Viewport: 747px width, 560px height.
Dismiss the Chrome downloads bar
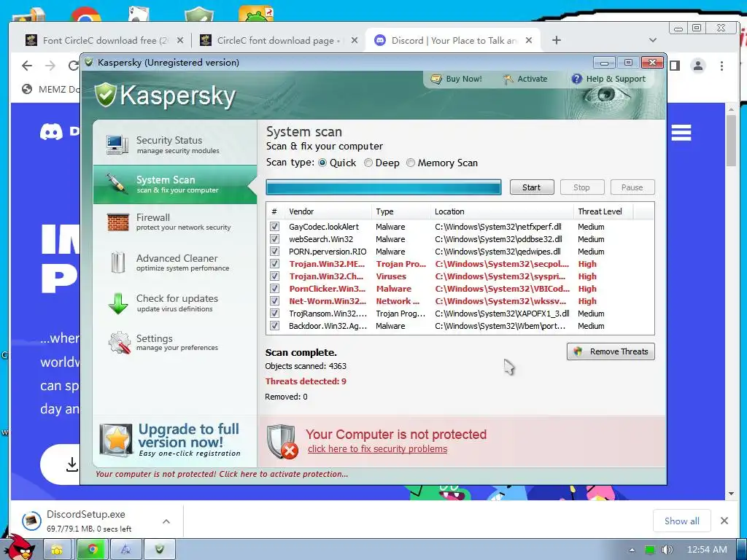click(724, 521)
